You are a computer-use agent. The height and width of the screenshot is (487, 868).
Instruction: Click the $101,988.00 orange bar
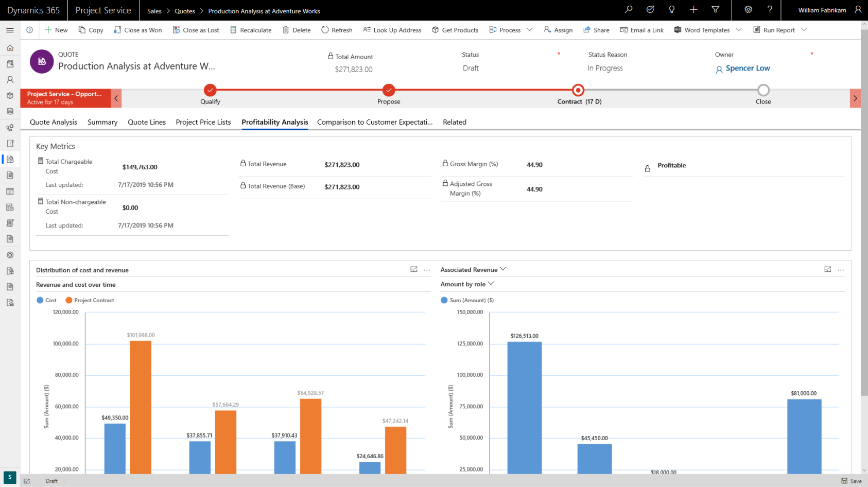[x=141, y=407]
